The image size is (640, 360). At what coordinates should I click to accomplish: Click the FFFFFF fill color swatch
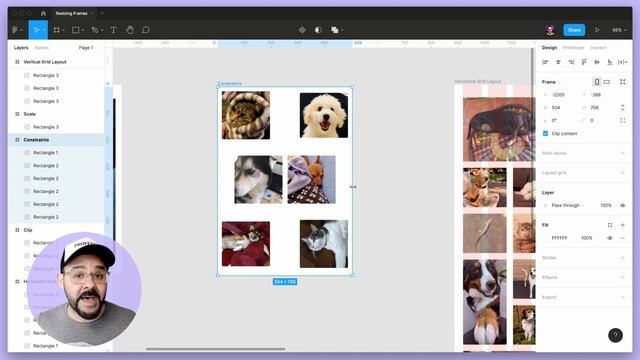tap(545, 238)
